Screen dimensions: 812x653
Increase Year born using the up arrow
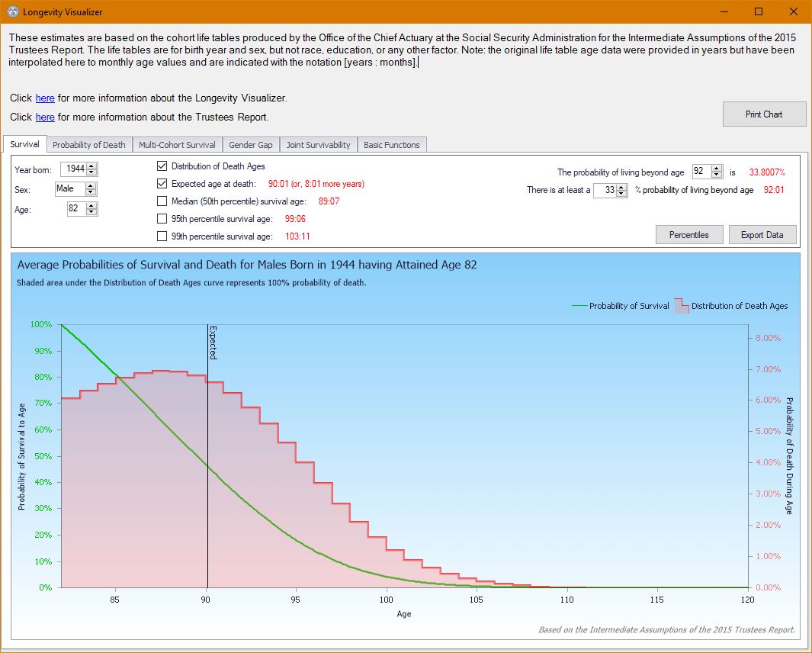click(91, 166)
